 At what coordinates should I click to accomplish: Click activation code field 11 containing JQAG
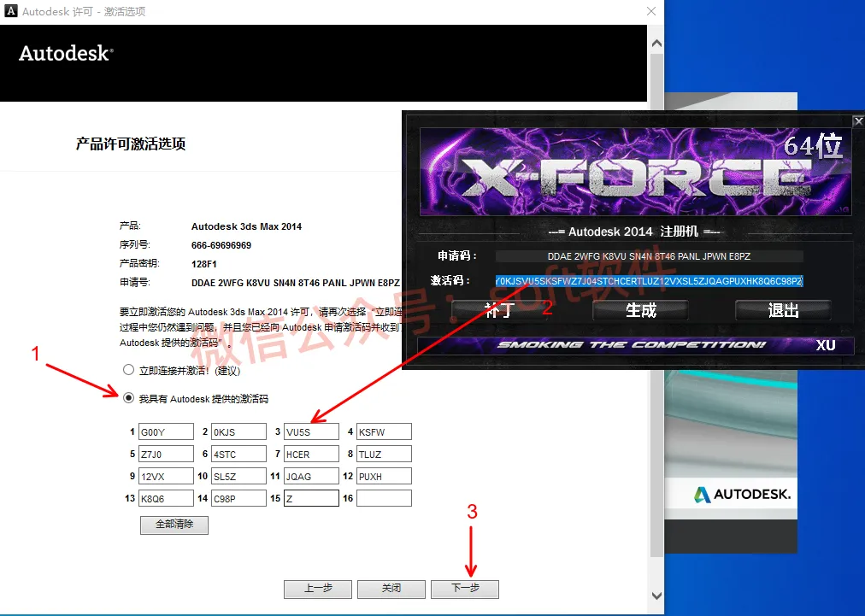(311, 476)
